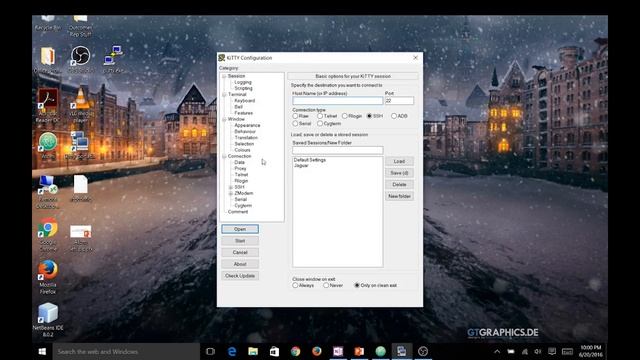Show hidden system tray icons
Screen dimensions: 640x360
(497, 351)
